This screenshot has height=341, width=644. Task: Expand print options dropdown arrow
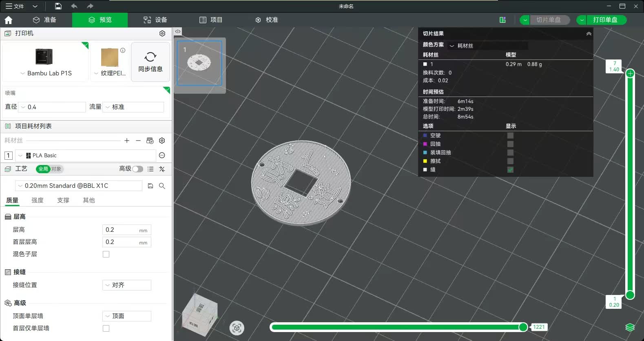582,20
